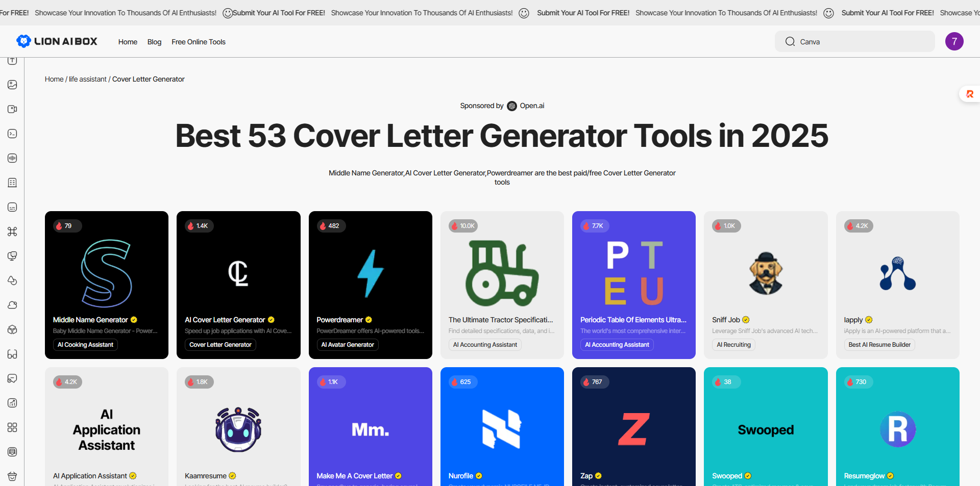Select the glasses icon in sidebar
This screenshot has width=980, height=486.
(12, 354)
